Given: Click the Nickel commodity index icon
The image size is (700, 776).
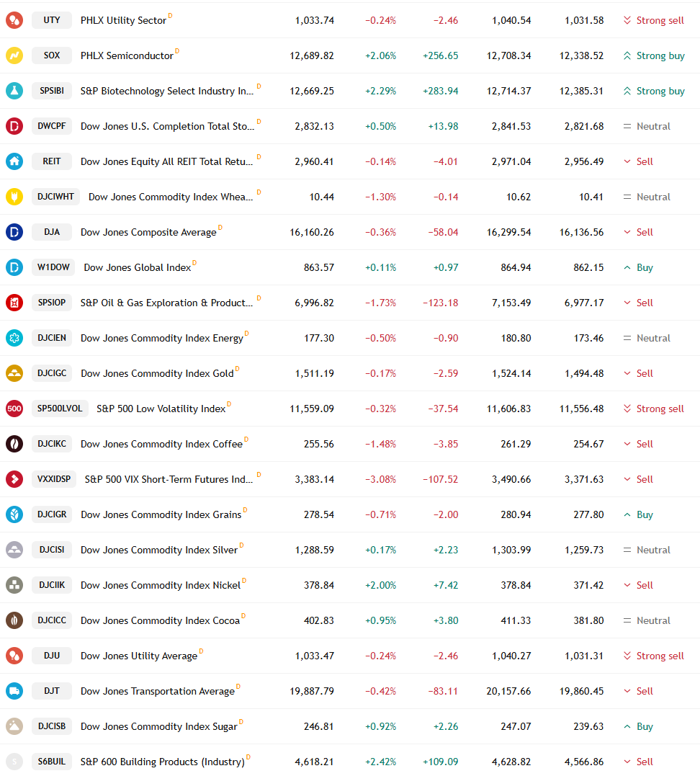Looking at the screenshot, I should click(14, 585).
